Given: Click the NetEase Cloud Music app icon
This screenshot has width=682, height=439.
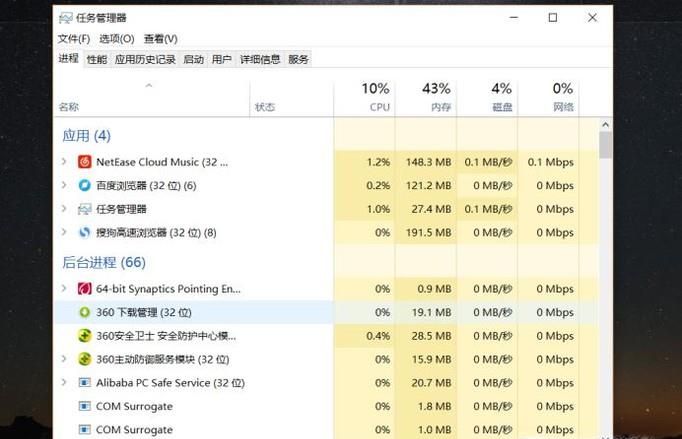Looking at the screenshot, I should [x=84, y=162].
